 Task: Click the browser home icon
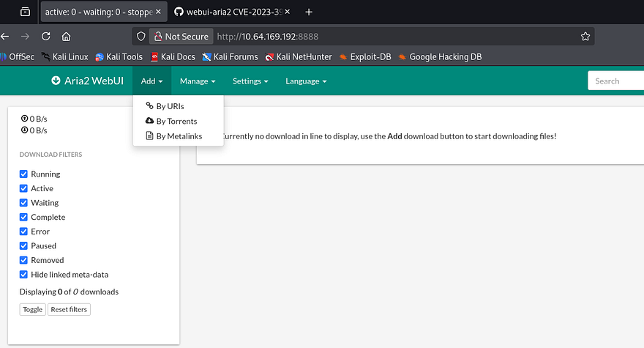(66, 36)
